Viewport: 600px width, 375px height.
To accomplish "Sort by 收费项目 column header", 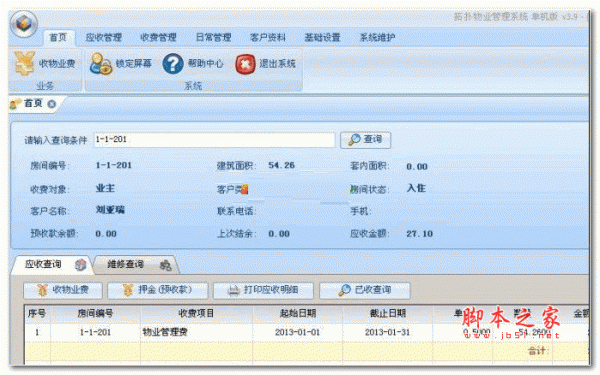I will pyautogui.click(x=196, y=314).
